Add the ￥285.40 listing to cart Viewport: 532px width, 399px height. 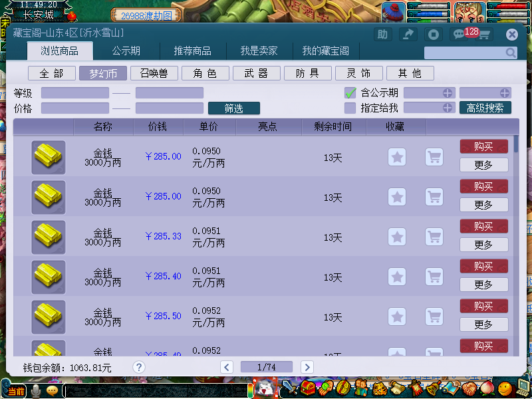(434, 277)
